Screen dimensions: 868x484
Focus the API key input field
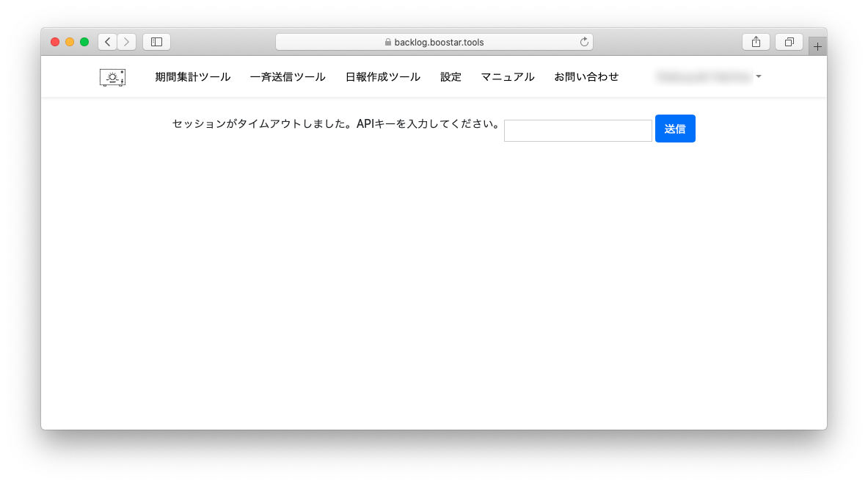(x=577, y=131)
